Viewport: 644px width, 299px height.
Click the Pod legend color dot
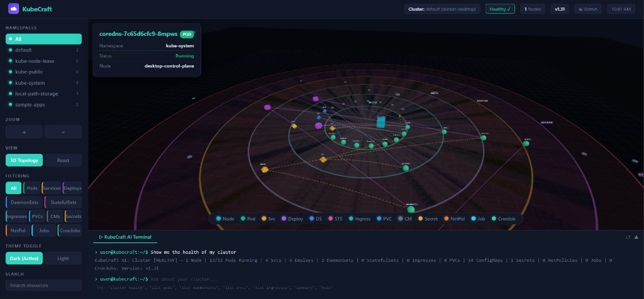[x=243, y=219]
